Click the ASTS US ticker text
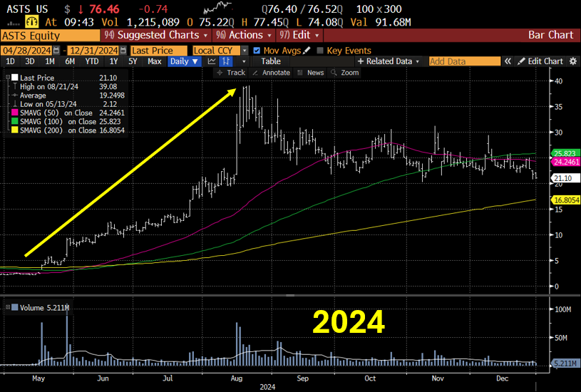Image resolution: width=581 pixels, height=392 pixels. [x=27, y=9]
